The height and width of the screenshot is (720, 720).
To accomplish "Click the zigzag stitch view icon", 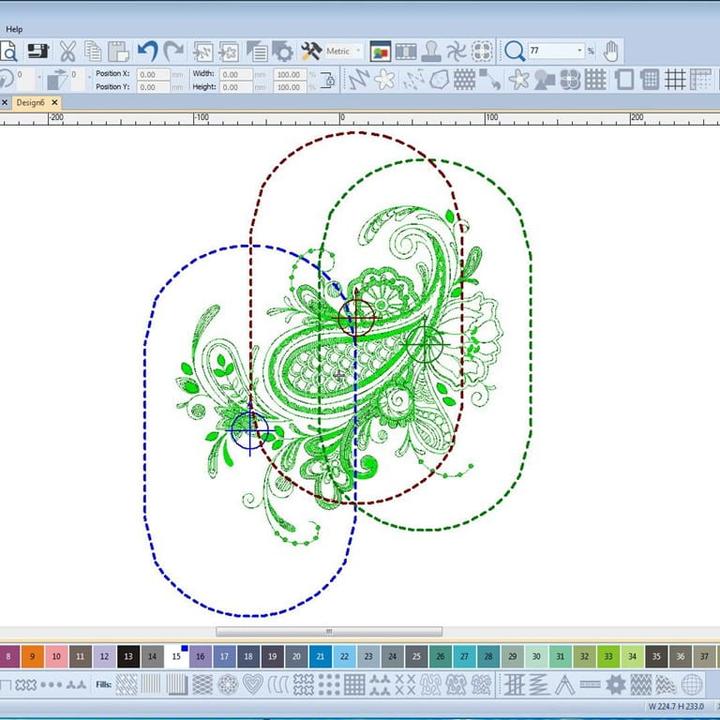I will [x=359, y=79].
